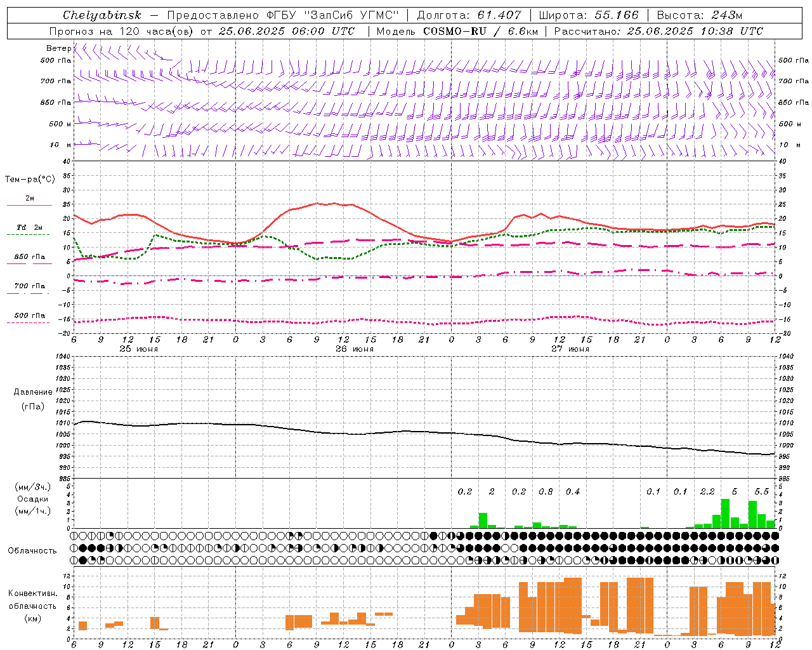This screenshot has width=812, height=650.
Task: Click the (мм/3ч.) precipitation unit label
Action: coord(33,487)
